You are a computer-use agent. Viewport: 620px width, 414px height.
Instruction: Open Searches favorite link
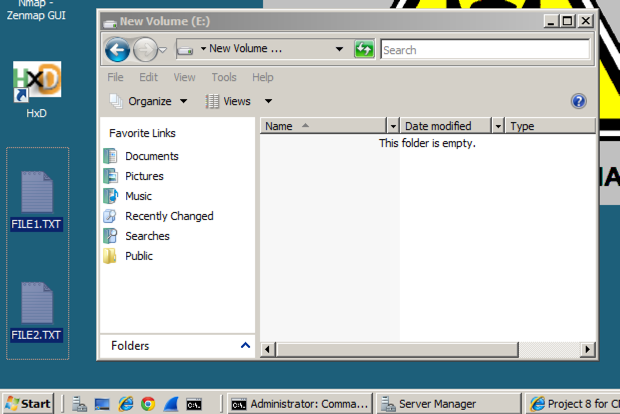[147, 236]
